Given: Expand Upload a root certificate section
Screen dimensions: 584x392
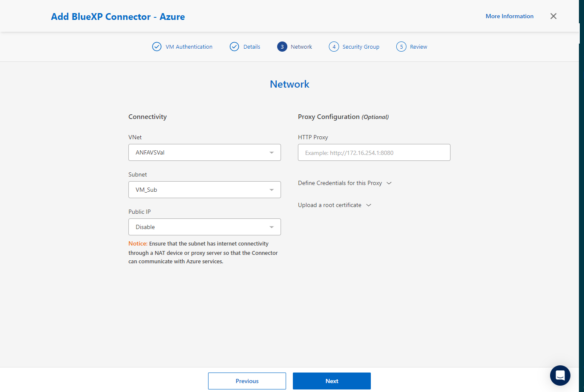Looking at the screenshot, I should (334, 205).
